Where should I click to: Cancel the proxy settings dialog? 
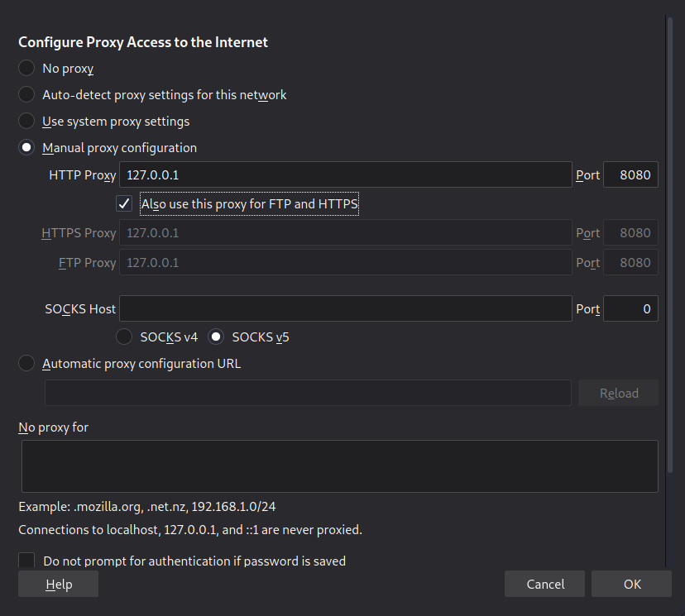[x=544, y=584]
